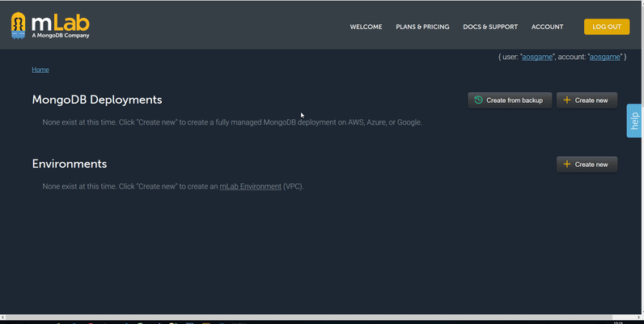Click plus icon beside MongoDB Deployments
The width and height of the screenshot is (644, 324).
567,100
